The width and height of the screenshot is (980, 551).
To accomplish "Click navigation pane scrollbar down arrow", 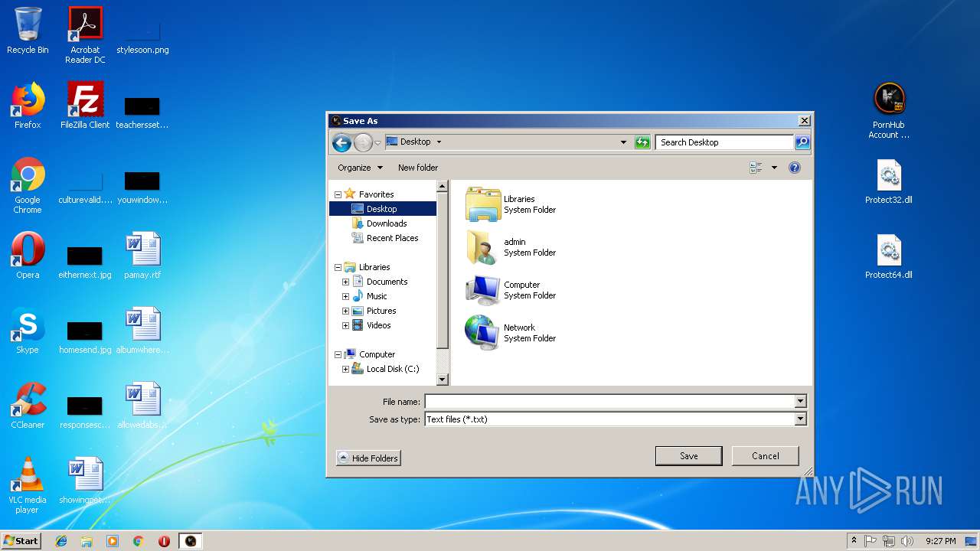I will pyautogui.click(x=442, y=380).
